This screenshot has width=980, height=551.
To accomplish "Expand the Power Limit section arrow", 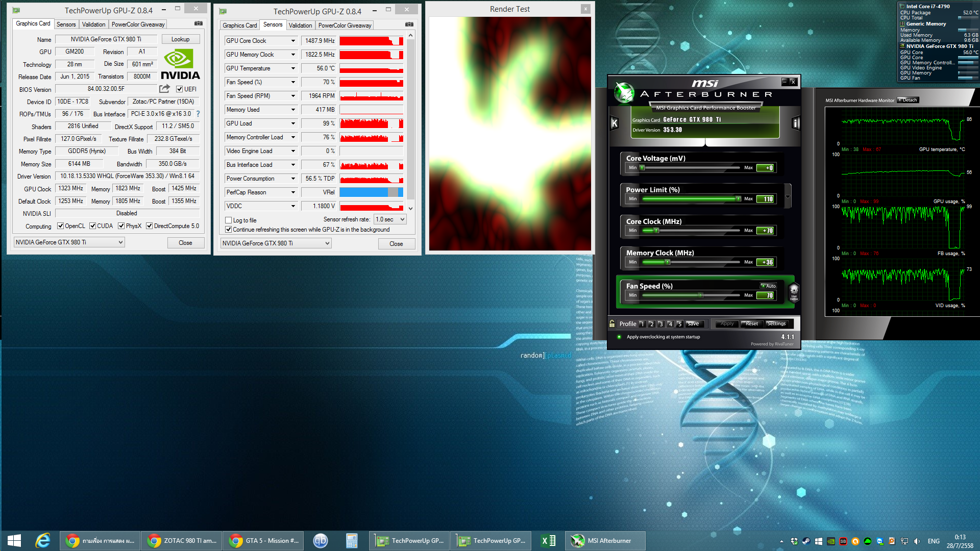I will pyautogui.click(x=788, y=196).
